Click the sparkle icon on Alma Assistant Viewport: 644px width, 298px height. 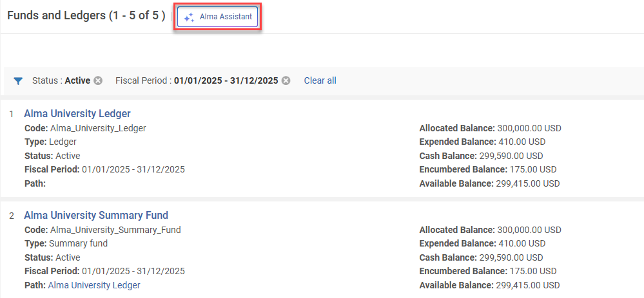click(x=188, y=17)
